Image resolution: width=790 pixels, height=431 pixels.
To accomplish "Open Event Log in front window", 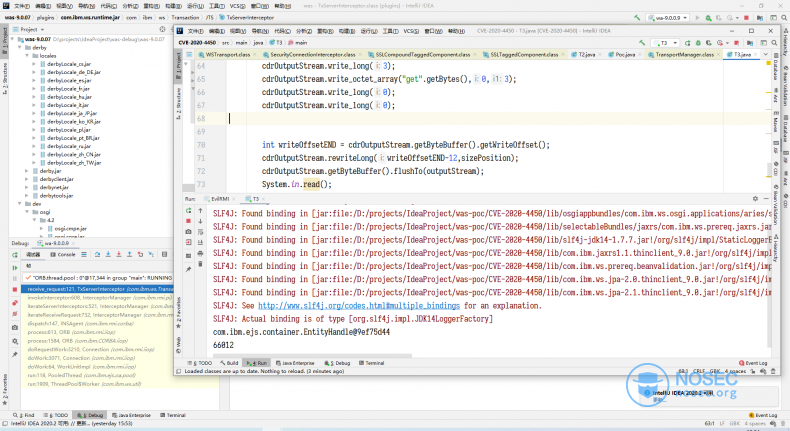I will 753,363.
